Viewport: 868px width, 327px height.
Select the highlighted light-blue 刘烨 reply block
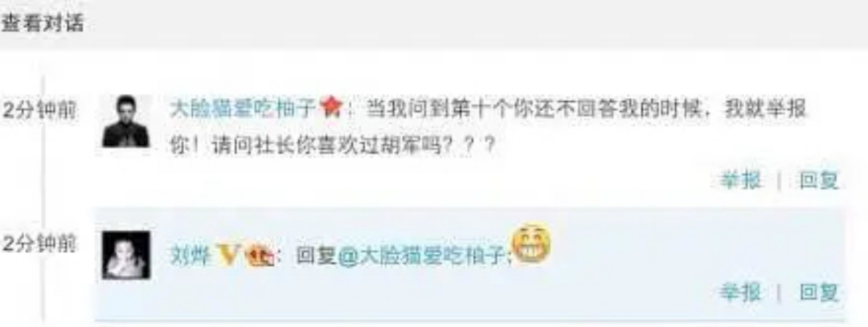pyautogui.click(x=470, y=264)
